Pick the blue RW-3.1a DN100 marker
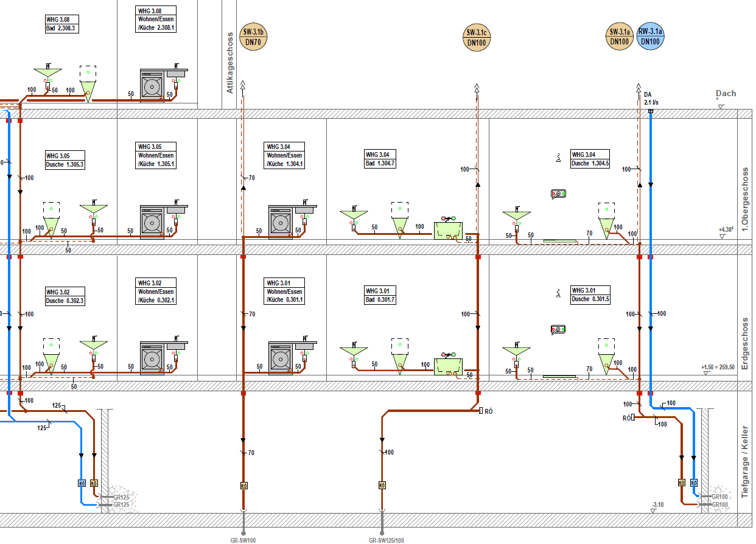This screenshot has height=544, width=756. coord(650,37)
